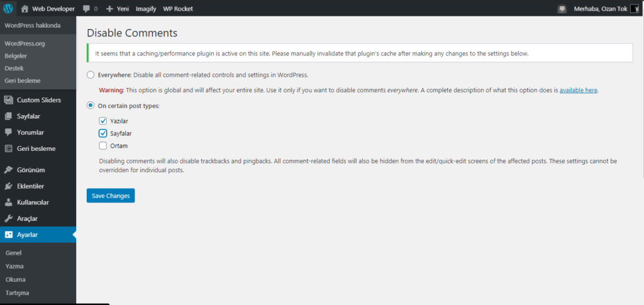The image size is (644, 305).
Task: Click the plus icon next to Yeni
Action: 109,9
